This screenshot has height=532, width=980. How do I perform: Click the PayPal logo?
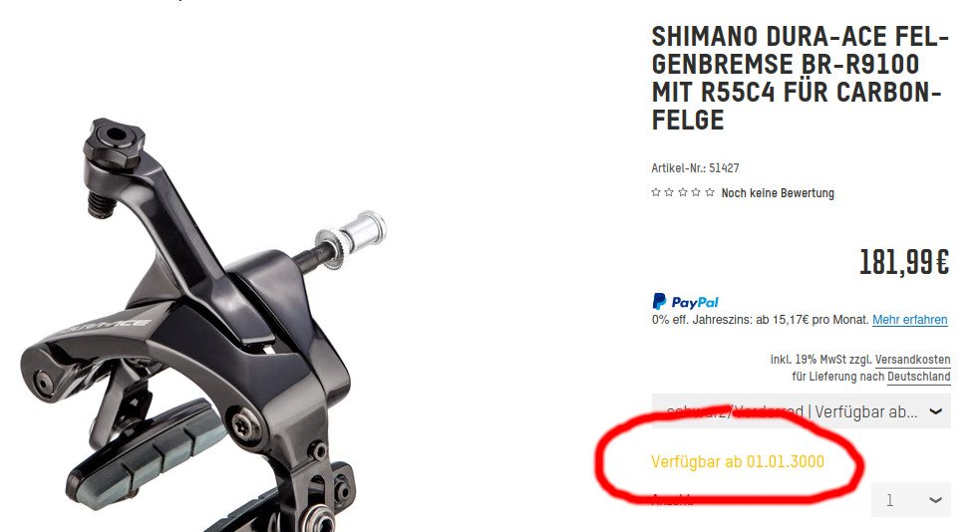click(685, 302)
